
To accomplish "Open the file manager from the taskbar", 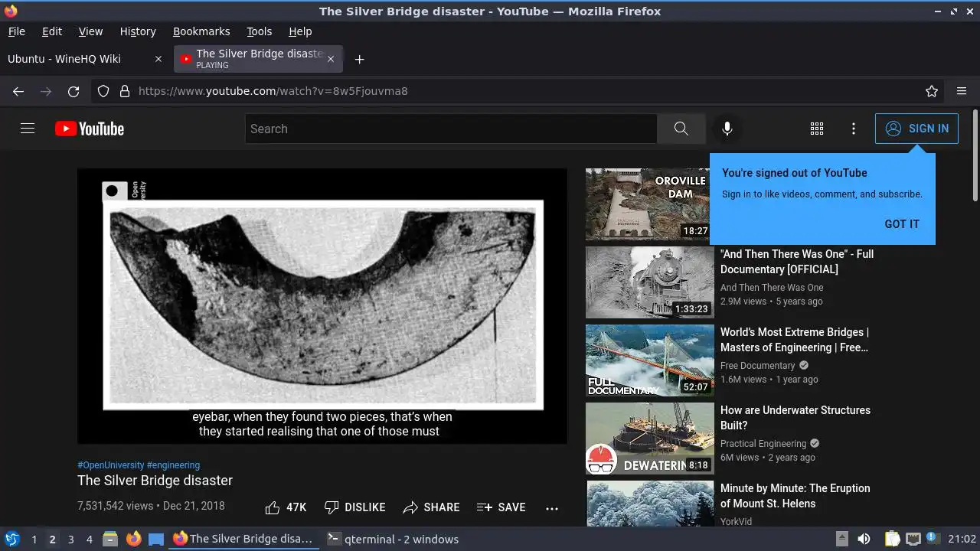I will [110, 540].
